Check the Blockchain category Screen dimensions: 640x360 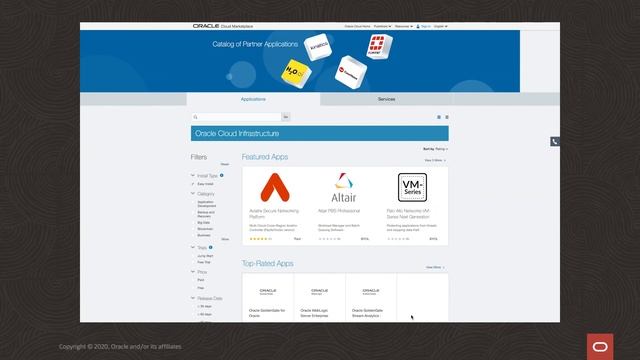pyautogui.click(x=194, y=229)
